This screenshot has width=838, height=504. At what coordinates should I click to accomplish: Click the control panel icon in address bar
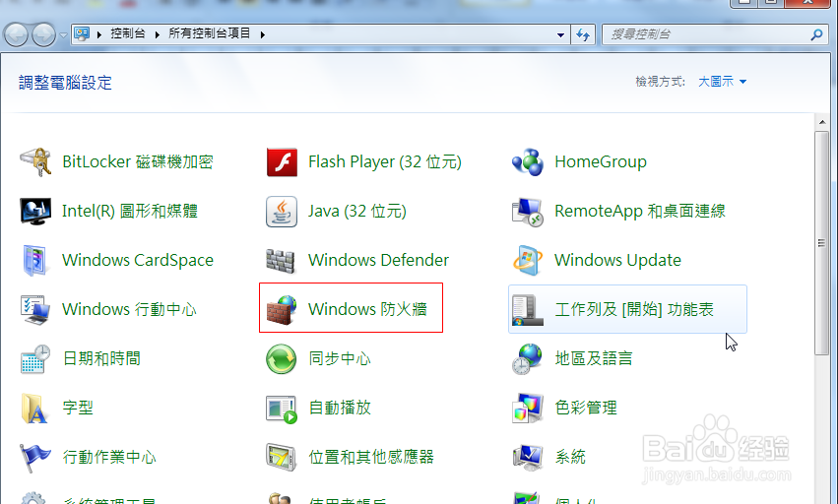coord(82,34)
